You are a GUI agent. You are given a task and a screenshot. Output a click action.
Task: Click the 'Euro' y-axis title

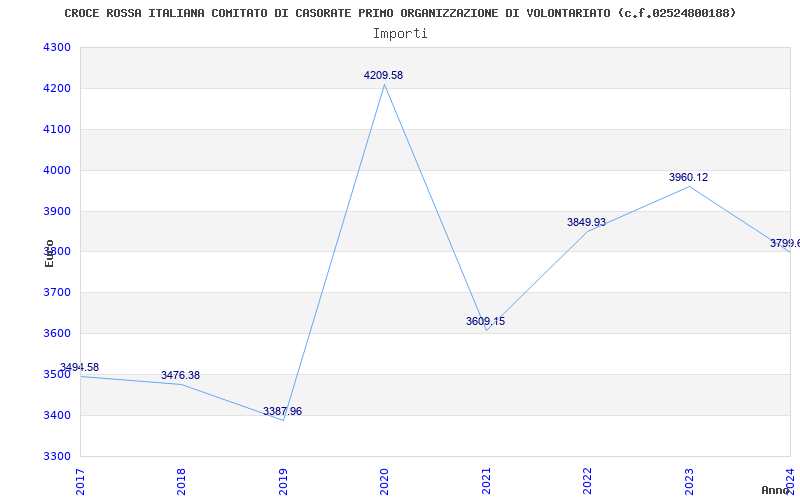(49, 253)
